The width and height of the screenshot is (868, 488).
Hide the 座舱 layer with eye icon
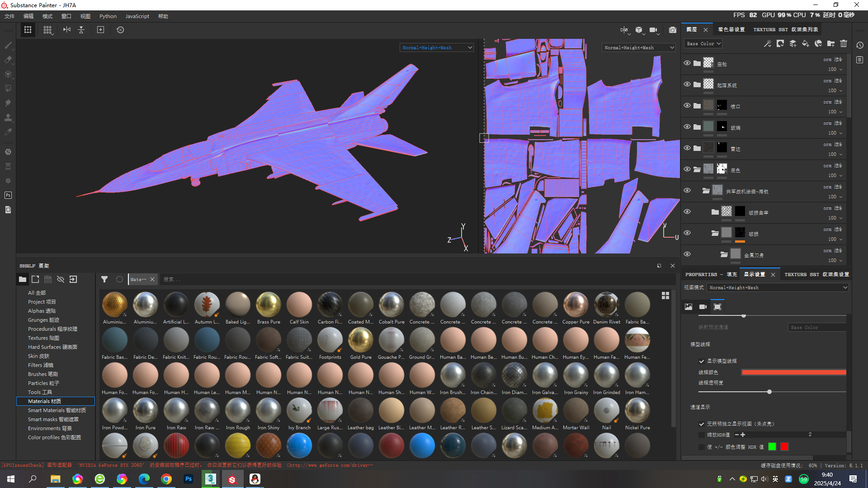pos(687,63)
